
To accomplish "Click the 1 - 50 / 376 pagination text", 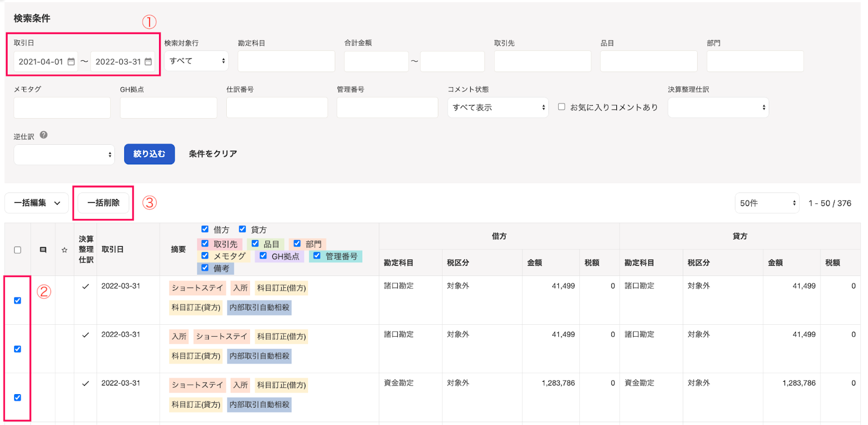I will click(829, 203).
